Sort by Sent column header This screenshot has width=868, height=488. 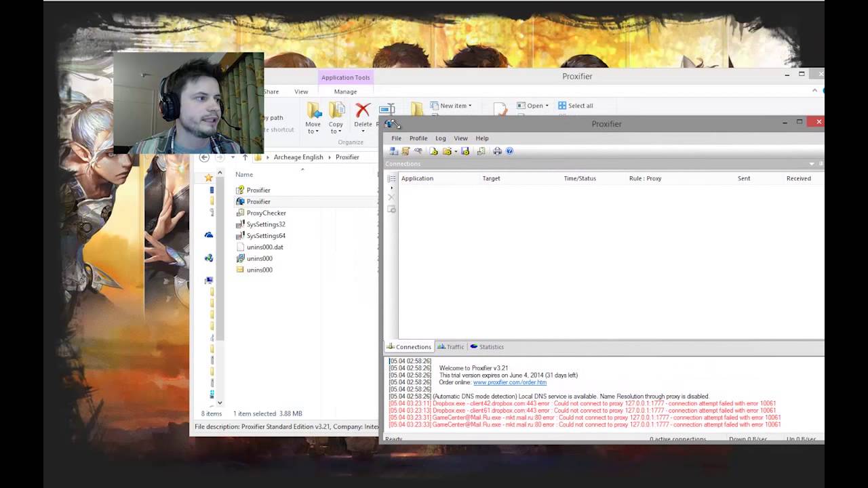coord(744,178)
